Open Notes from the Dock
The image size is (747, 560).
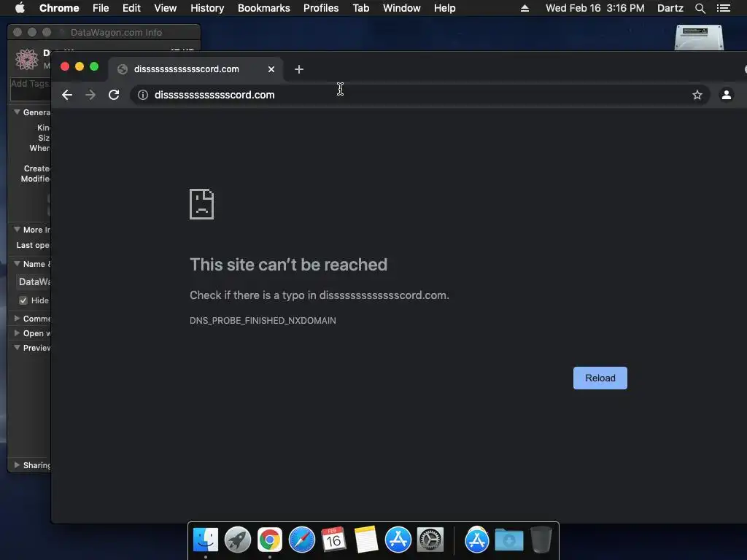coord(366,540)
